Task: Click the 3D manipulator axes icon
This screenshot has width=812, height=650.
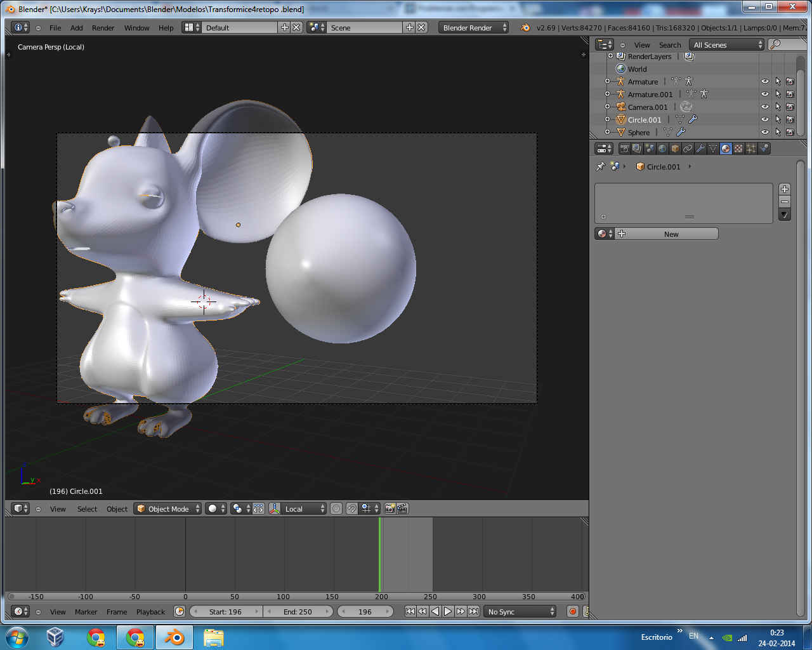Action: [x=275, y=508]
